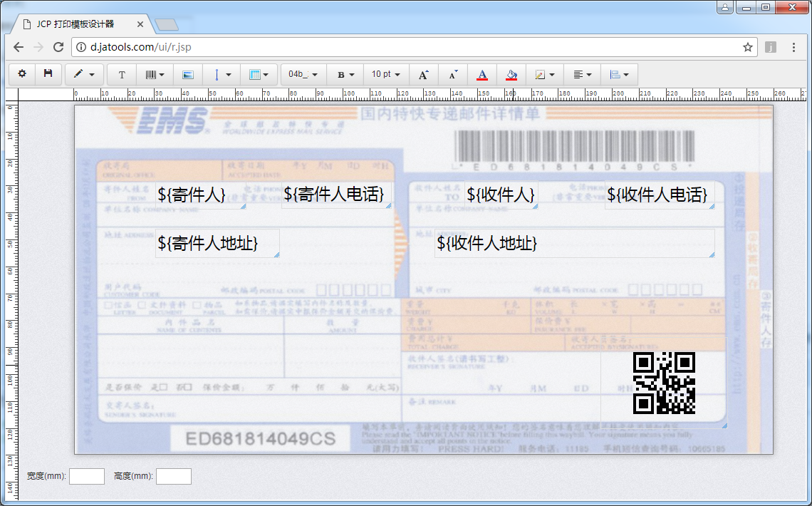This screenshot has height=506, width=812.
Task: Open the pencil edit tool dropdown
Action: [x=84, y=75]
